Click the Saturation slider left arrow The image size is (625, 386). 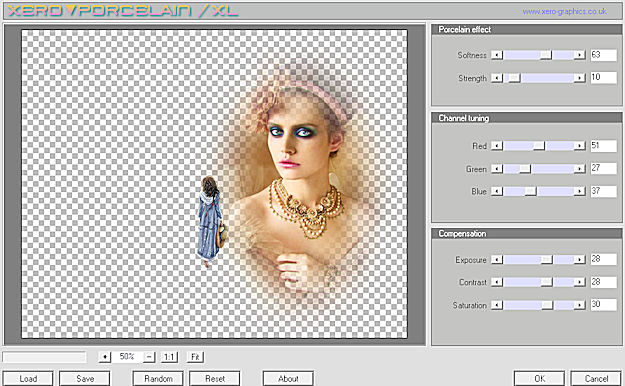tap(497, 305)
